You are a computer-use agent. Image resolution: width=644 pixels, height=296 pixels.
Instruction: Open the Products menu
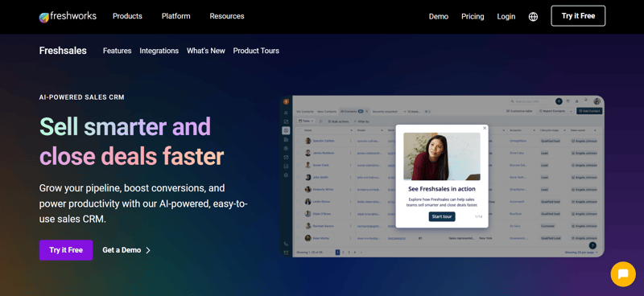127,16
